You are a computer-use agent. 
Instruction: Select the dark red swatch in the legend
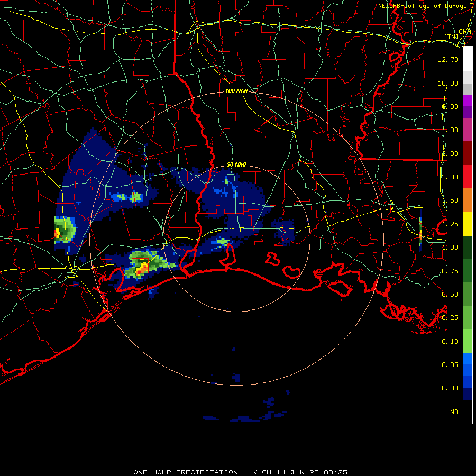coord(467,153)
